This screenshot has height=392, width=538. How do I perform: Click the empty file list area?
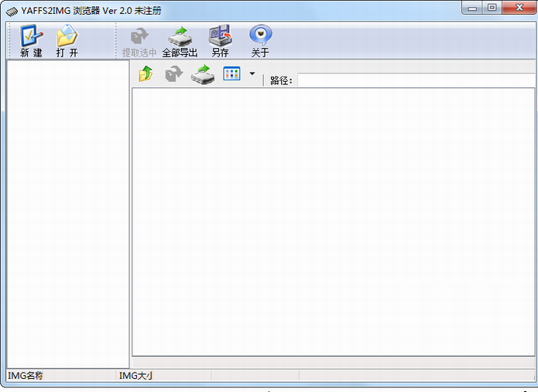click(333, 220)
